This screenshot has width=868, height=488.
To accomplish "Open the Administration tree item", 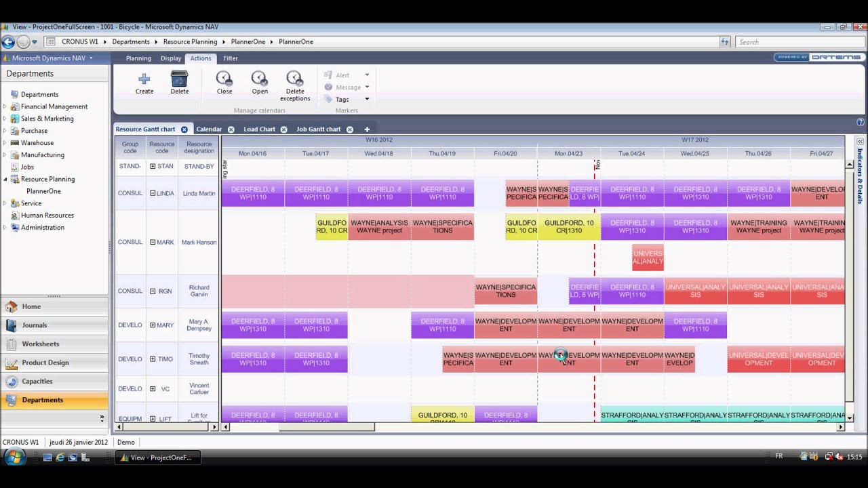I will [x=42, y=228].
